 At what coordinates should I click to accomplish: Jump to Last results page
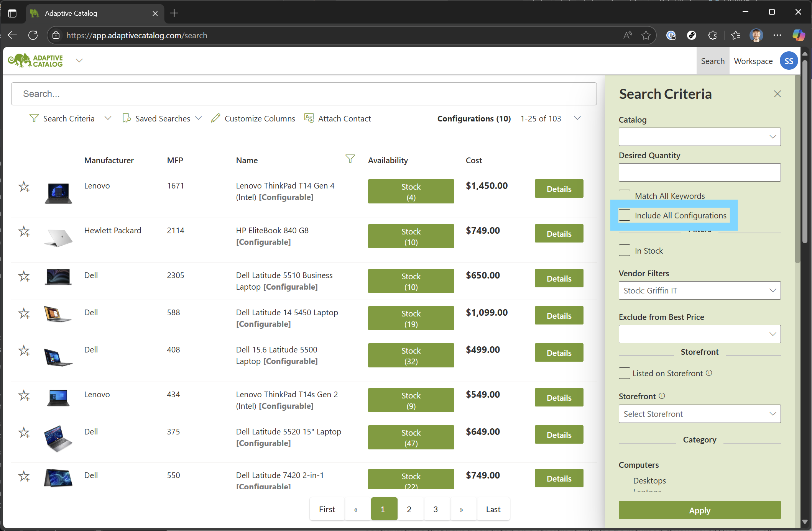(493, 509)
